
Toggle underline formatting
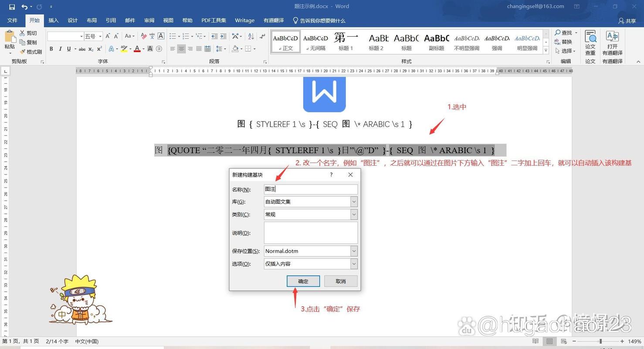tap(69, 49)
